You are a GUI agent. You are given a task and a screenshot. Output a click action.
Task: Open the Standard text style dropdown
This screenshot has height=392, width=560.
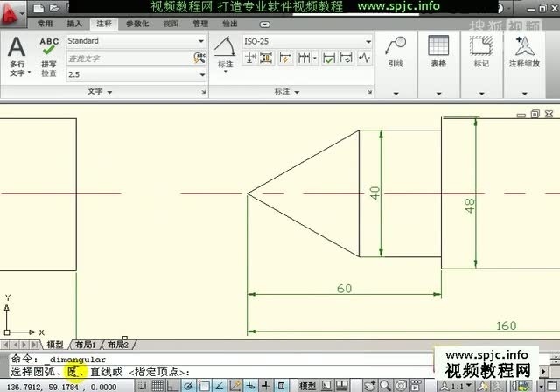(x=201, y=41)
